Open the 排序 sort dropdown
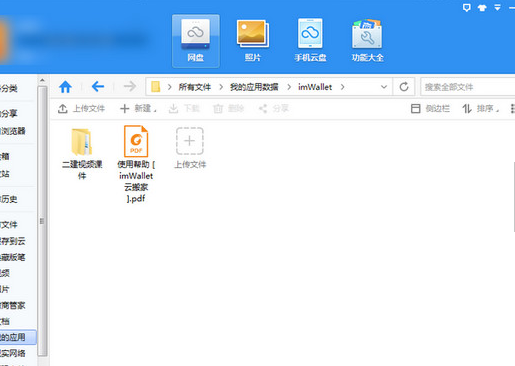Image resolution: width=515 pixels, height=366 pixels. (x=480, y=108)
